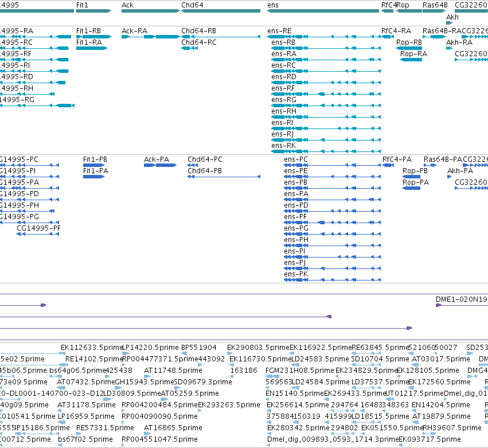Click the AT05259.5prime EST label
This screenshot has height=448, width=488.
point(190,394)
